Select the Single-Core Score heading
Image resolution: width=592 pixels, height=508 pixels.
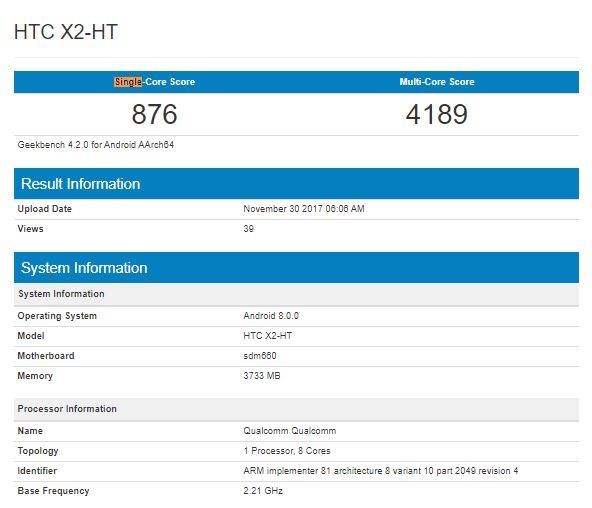point(155,82)
